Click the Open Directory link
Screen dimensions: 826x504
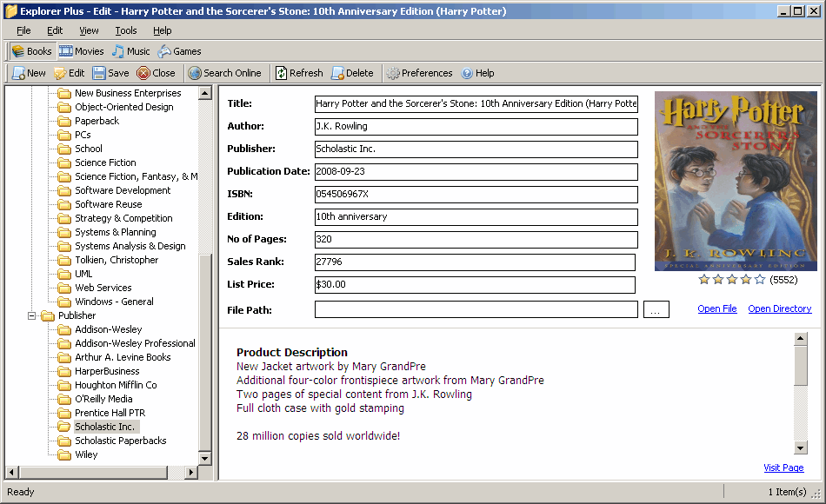click(780, 308)
